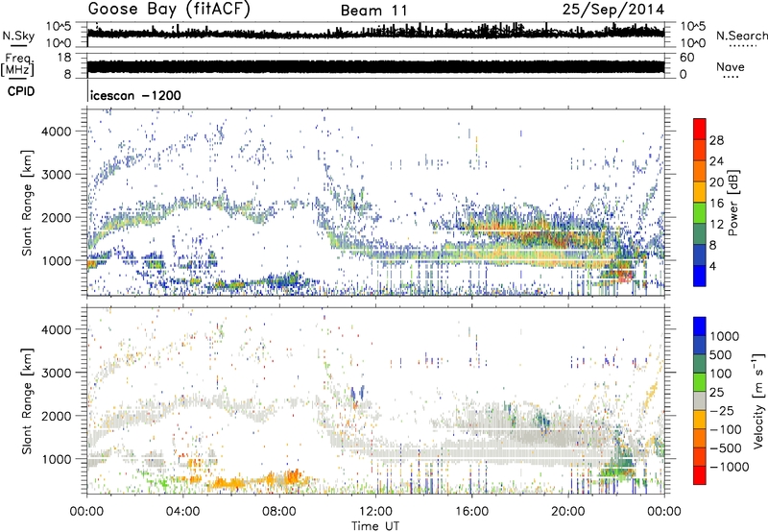The height and width of the screenshot is (532, 768).
Task: Click the '16' power colorbar tick
Action: point(716,204)
